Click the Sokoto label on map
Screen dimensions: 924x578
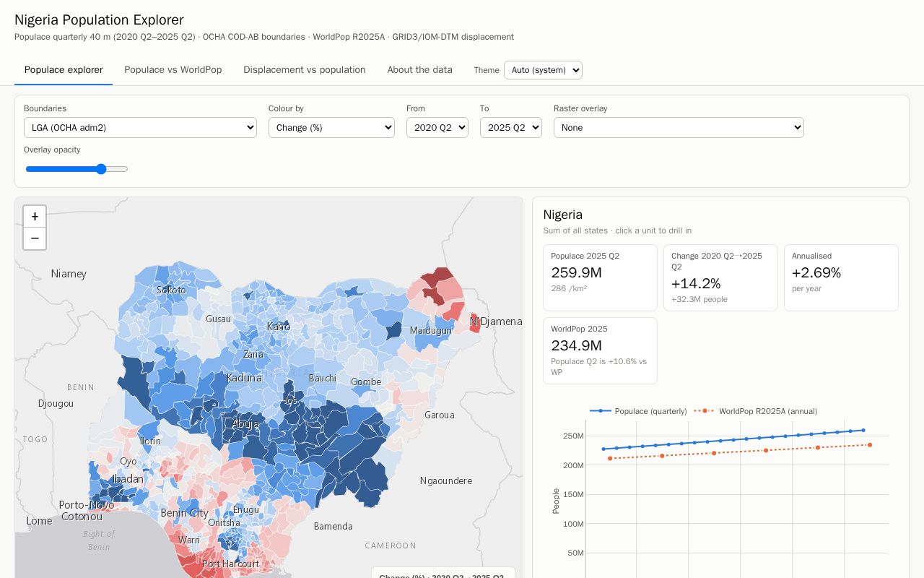pyautogui.click(x=172, y=290)
